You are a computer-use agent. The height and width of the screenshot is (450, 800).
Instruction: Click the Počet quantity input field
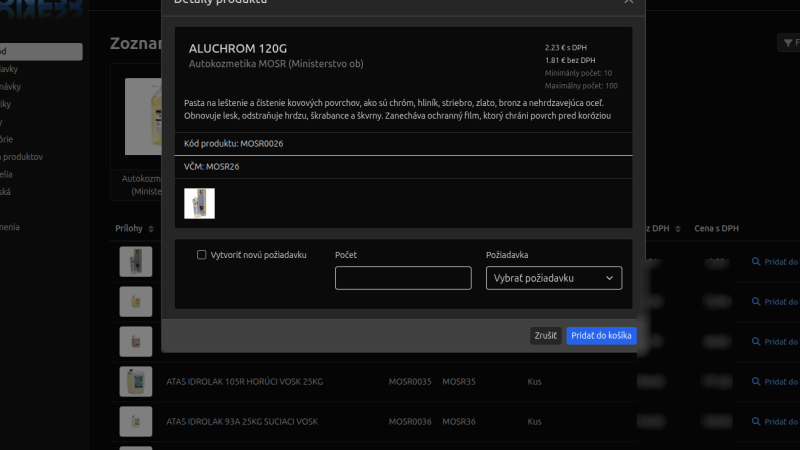click(403, 278)
